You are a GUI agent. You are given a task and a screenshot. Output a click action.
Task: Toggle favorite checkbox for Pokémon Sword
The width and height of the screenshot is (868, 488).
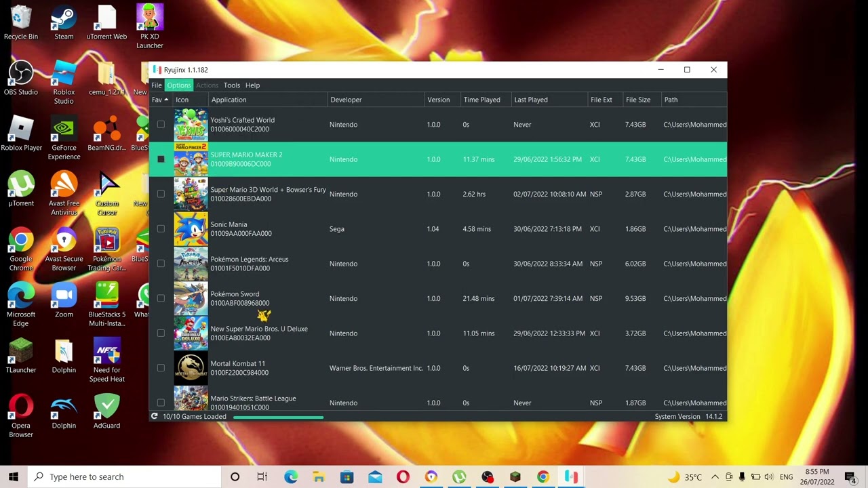161,298
